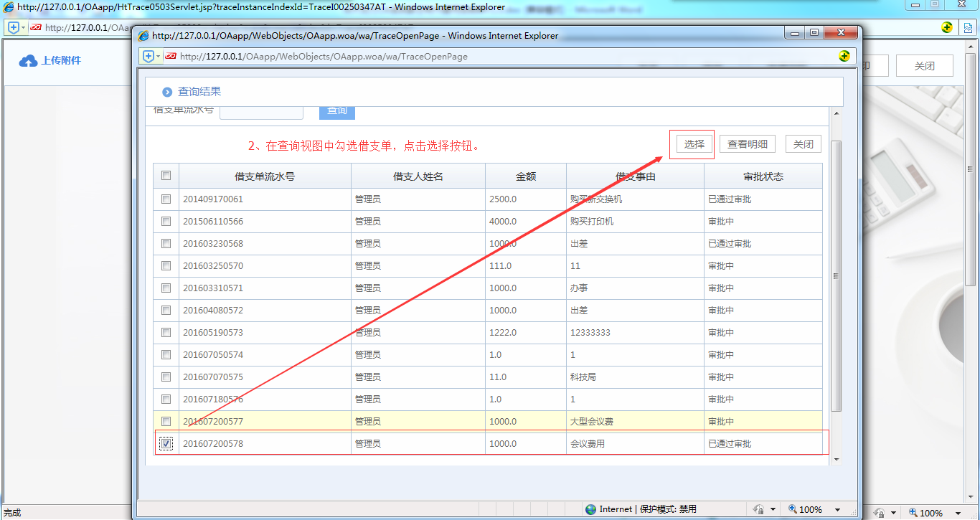Click the green plus icon in background window
Image resolution: width=980 pixels, height=520 pixels.
pyautogui.click(x=947, y=27)
